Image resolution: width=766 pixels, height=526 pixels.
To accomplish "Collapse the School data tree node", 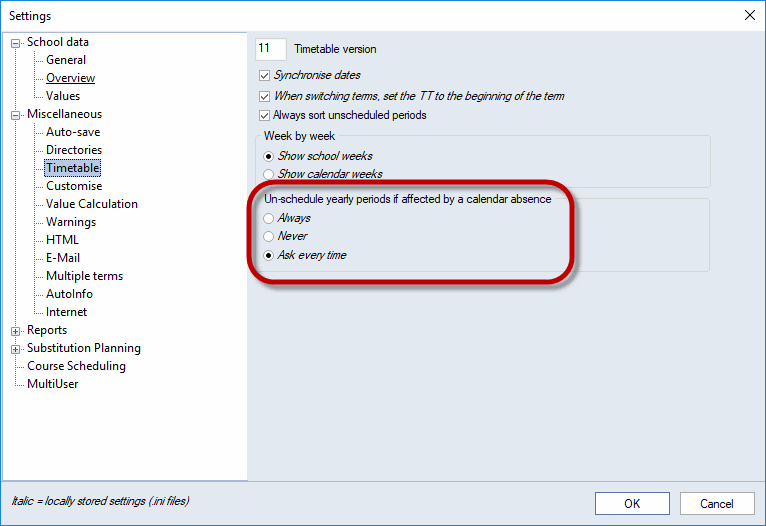I will coord(16,43).
